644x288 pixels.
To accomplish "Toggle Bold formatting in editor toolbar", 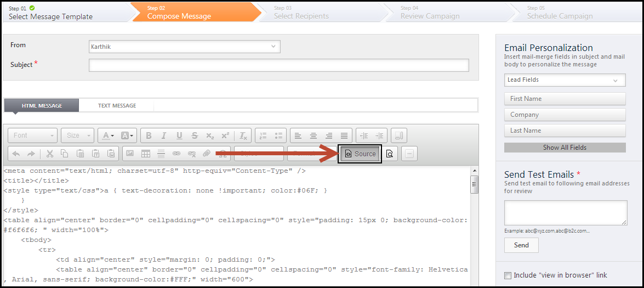I will 149,135.
